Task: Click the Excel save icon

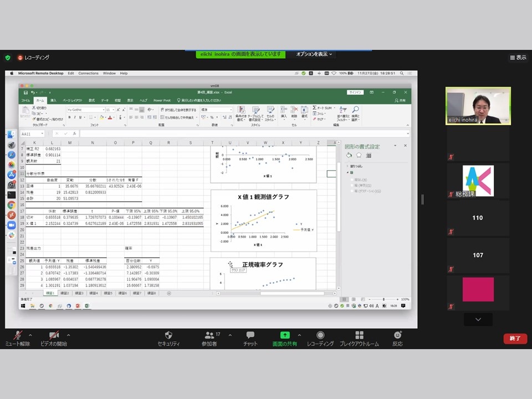Action: 25,93
